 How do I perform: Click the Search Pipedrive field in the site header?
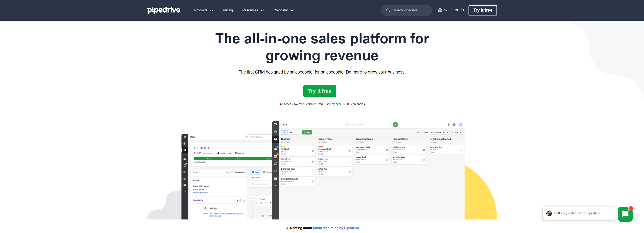[406, 10]
